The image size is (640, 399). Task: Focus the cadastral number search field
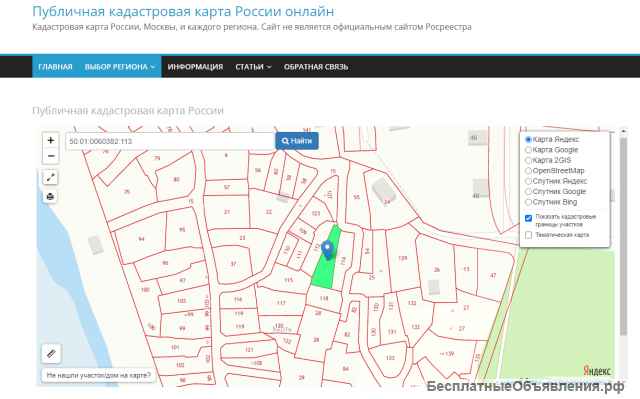170,141
